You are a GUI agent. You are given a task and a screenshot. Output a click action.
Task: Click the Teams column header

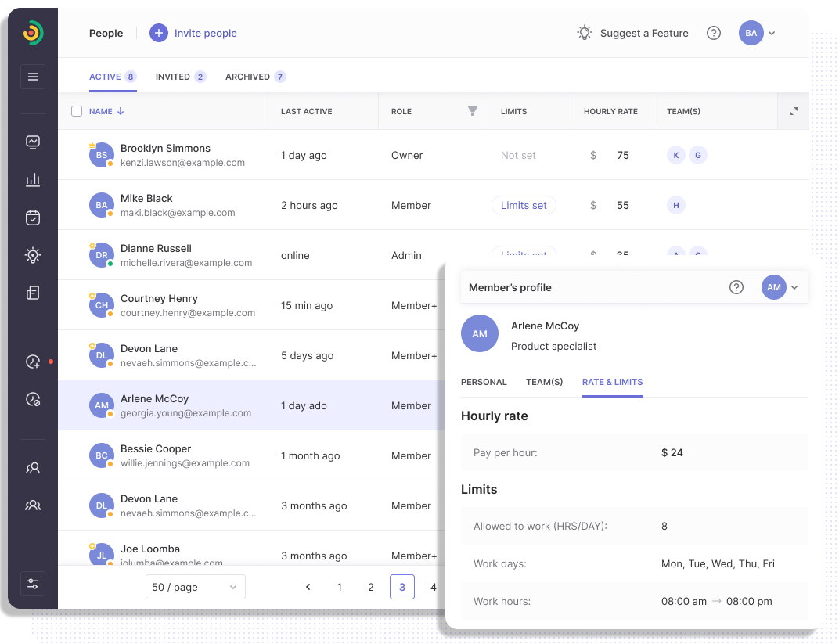click(683, 111)
